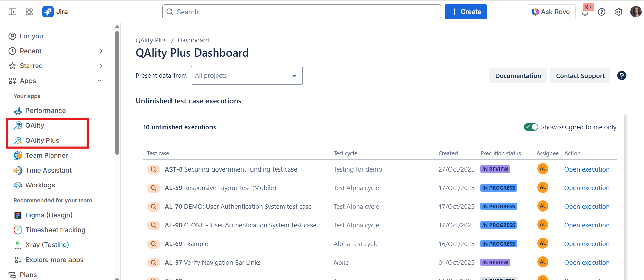
Task: Open the app switcher grid icon
Action: click(x=29, y=12)
